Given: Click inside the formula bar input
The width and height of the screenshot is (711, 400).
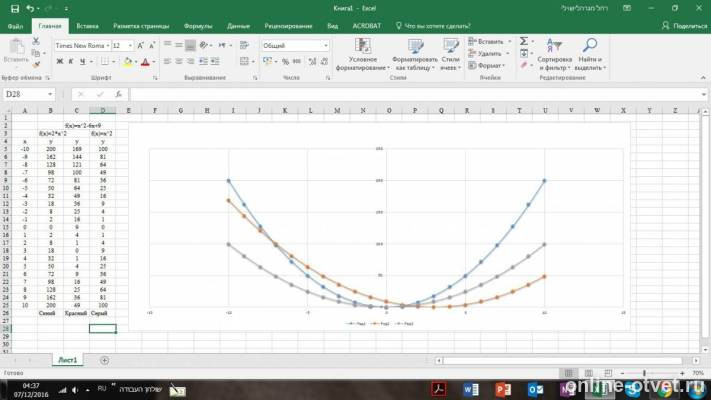Looking at the screenshot, I should (x=417, y=94).
